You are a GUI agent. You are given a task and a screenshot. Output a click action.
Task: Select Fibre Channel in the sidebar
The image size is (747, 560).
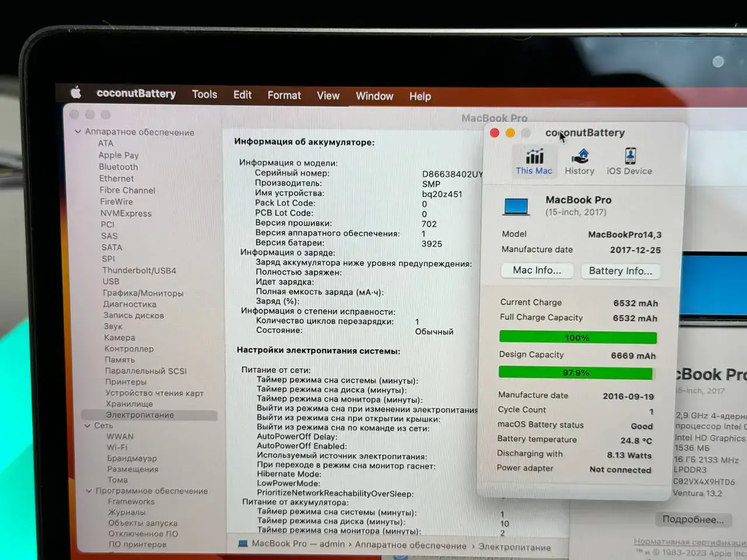click(127, 190)
